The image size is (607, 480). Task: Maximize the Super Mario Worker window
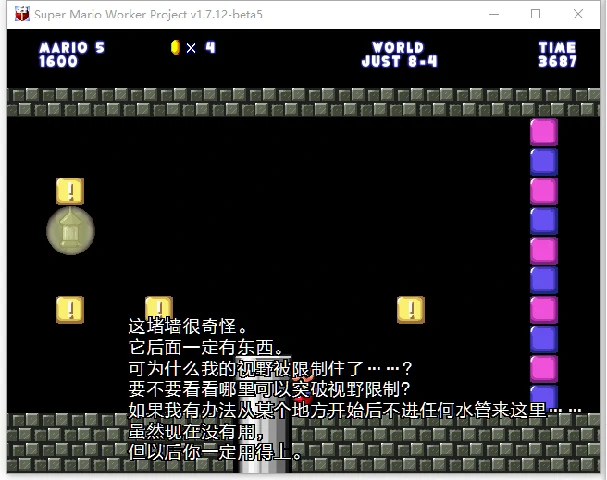(535, 14)
